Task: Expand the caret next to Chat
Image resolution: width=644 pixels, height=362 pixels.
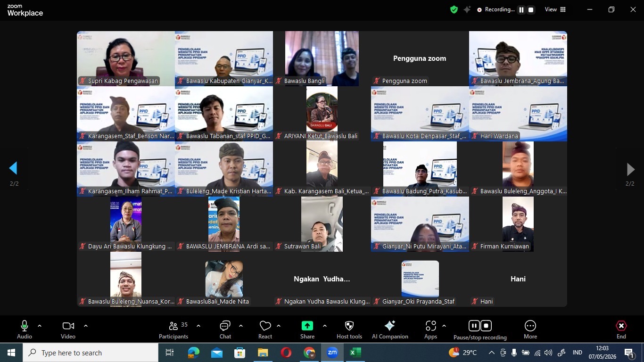Action: pos(241,326)
